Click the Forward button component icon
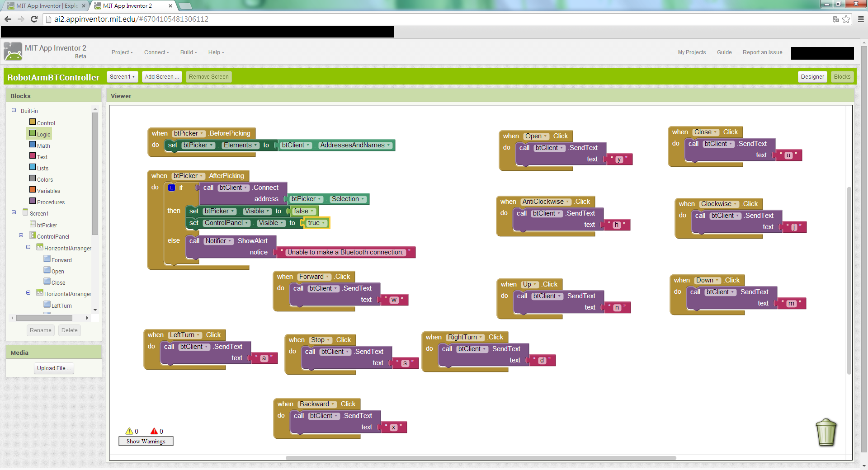Image resolution: width=868 pixels, height=470 pixels. tap(47, 259)
